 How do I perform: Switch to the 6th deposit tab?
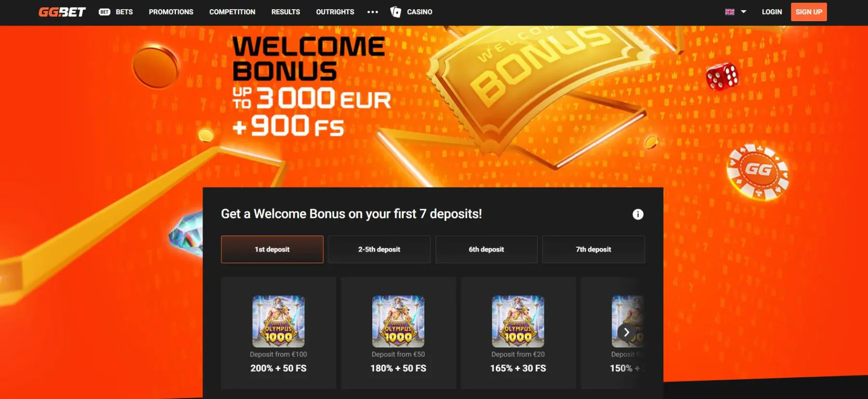tap(486, 250)
